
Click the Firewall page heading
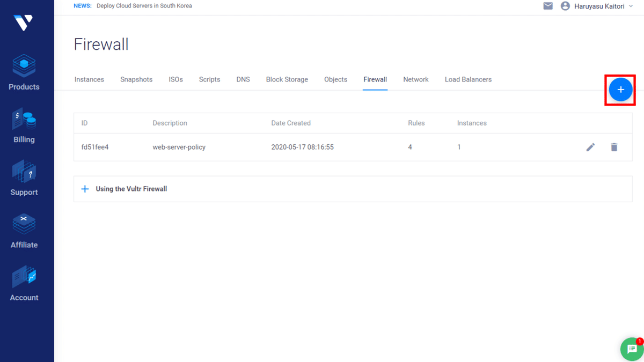pos(101,44)
